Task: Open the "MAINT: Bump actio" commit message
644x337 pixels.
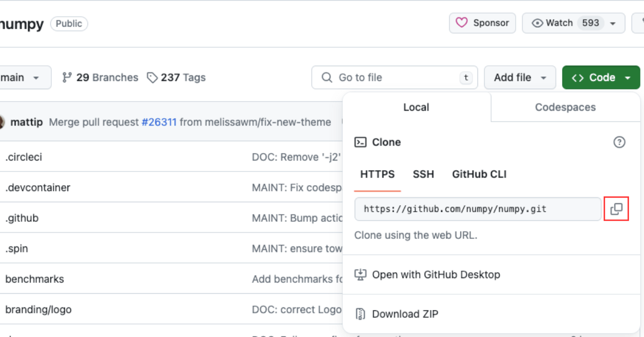Action: pyautogui.click(x=297, y=218)
